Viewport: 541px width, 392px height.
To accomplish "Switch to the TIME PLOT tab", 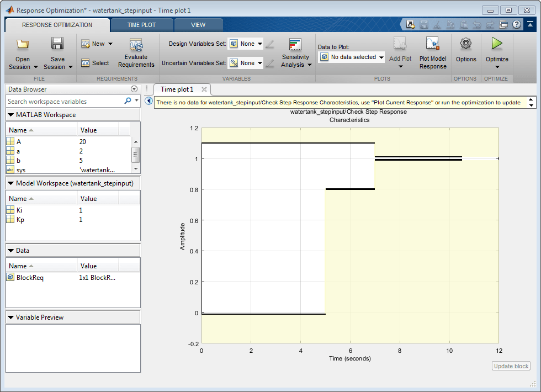I will (x=141, y=25).
